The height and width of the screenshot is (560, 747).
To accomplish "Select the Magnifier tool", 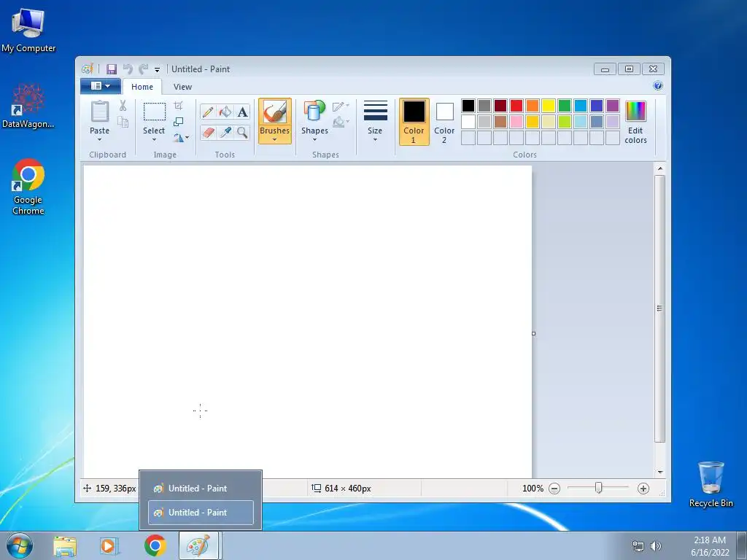I will click(x=242, y=132).
